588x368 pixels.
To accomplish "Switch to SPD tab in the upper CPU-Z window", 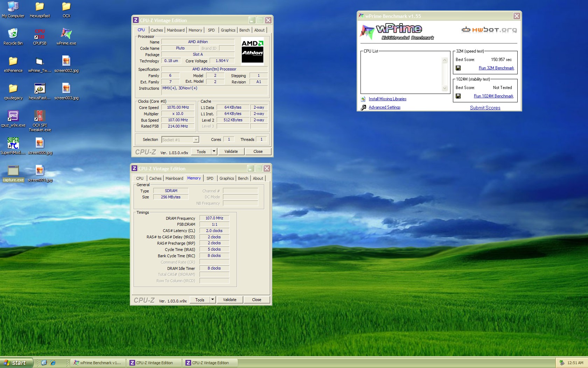I will [211, 30].
